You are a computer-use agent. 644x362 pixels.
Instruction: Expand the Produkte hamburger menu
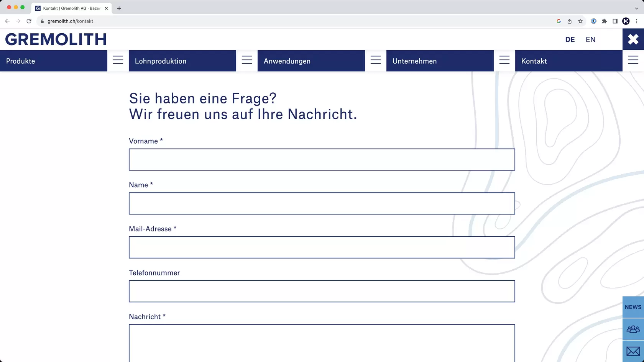click(118, 60)
